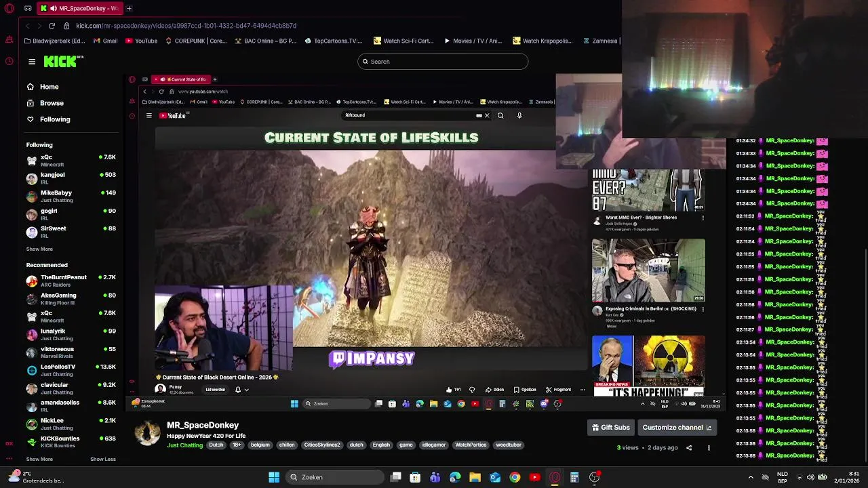Open the COREPUNK bookmark

pos(195,41)
